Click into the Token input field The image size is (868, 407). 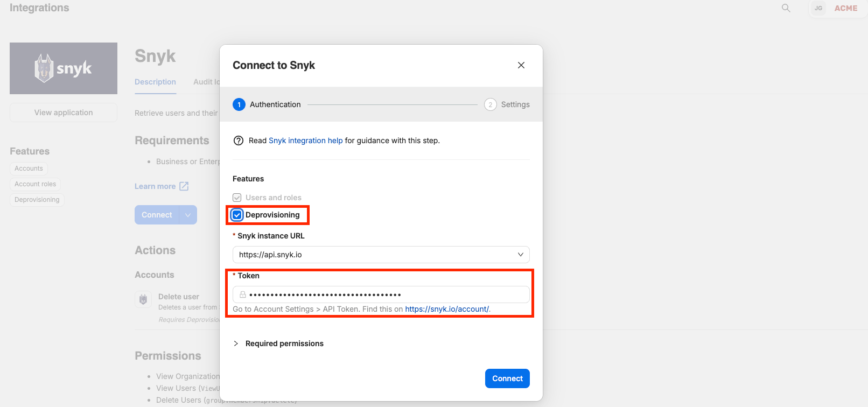381,294
